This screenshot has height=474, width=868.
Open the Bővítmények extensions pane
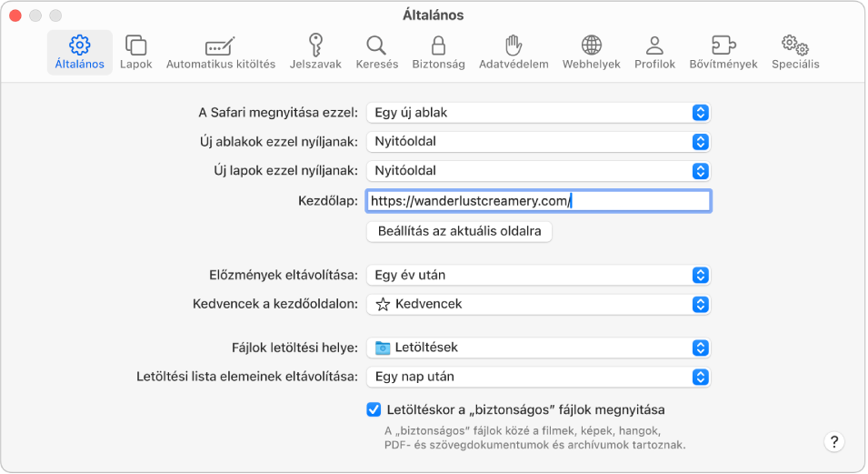pos(723,53)
